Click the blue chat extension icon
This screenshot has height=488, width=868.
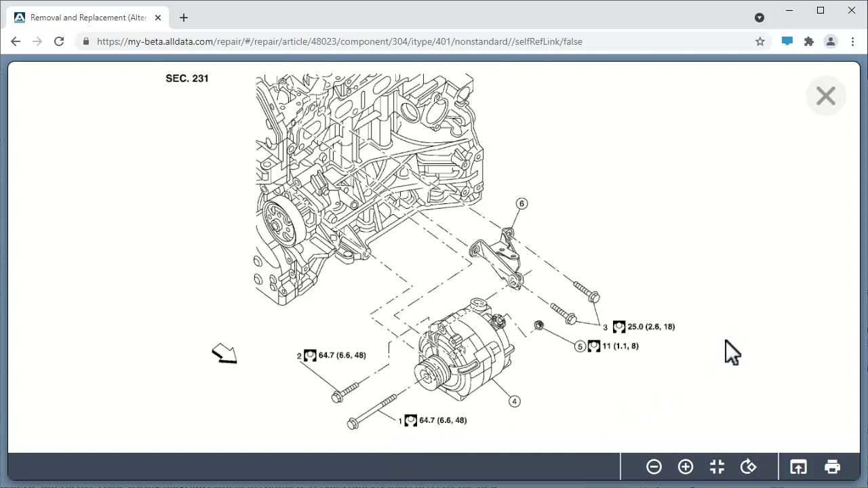click(x=787, y=41)
